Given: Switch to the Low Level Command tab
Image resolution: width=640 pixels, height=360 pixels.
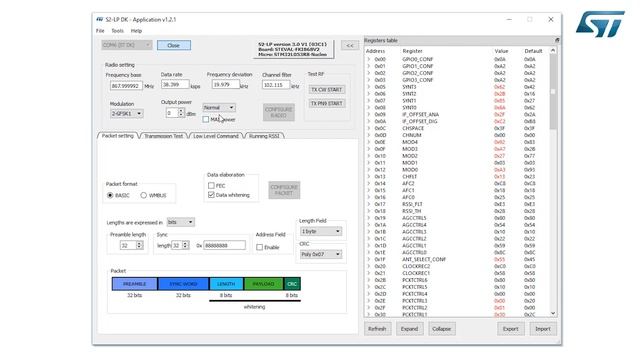Looking at the screenshot, I should click(216, 136).
